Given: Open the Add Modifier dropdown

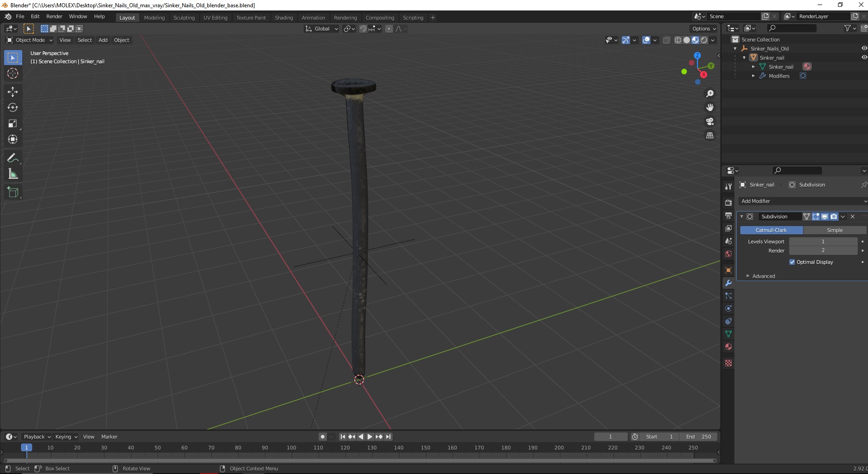Looking at the screenshot, I should (x=803, y=201).
